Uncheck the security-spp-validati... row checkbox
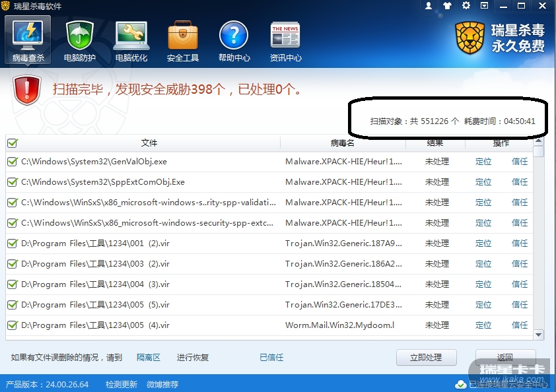The width and height of the screenshot is (556, 392). pyautogui.click(x=13, y=203)
